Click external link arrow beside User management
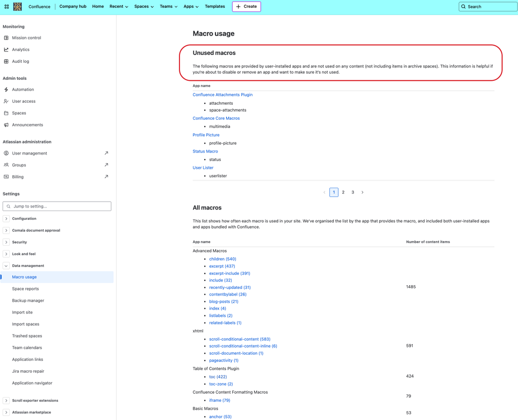Screen dimensions: 518x420 106,153
